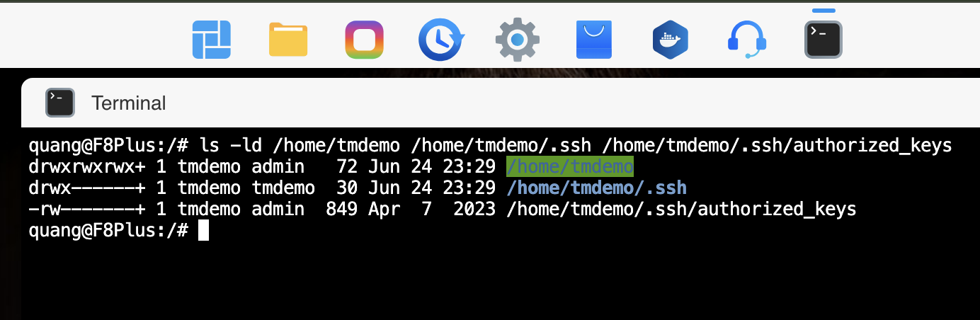This screenshot has width=980, height=320.
Task: Click the Terminal window title text
Action: [x=129, y=103]
